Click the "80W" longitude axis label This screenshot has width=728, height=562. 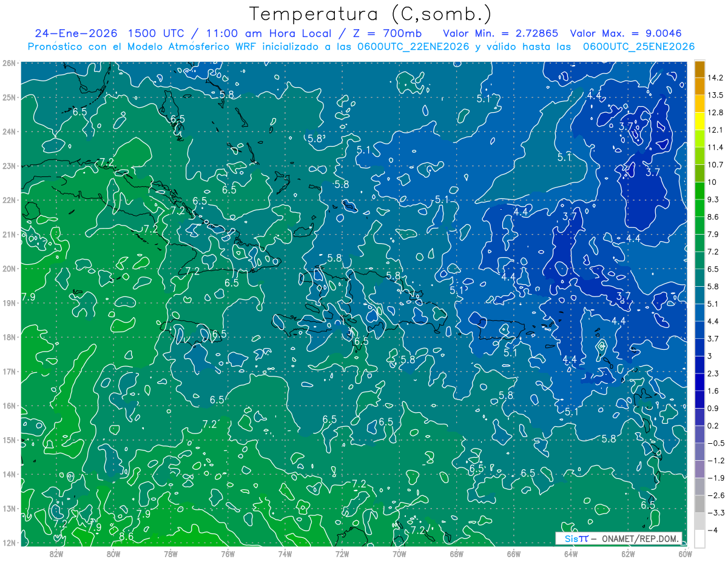pos(113,553)
